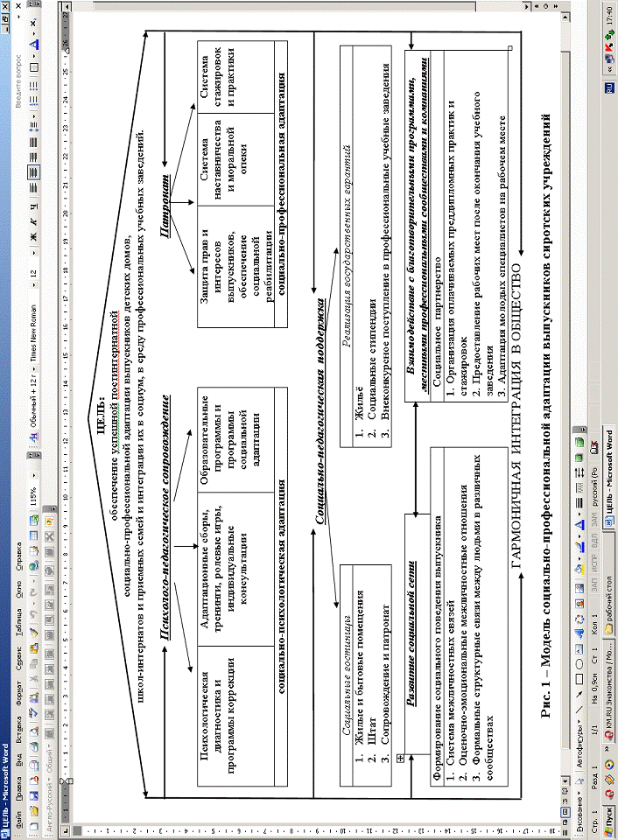Open the рабочий стол taskbar button

610,584
